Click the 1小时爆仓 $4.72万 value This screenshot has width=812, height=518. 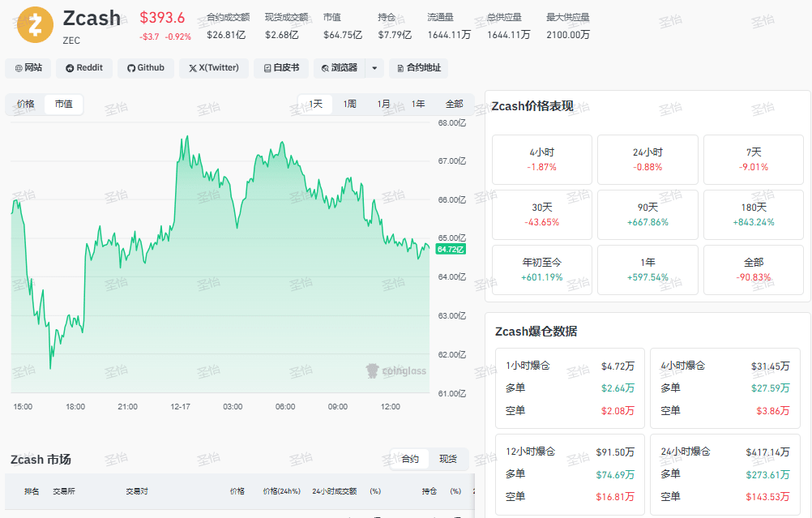[x=618, y=366]
